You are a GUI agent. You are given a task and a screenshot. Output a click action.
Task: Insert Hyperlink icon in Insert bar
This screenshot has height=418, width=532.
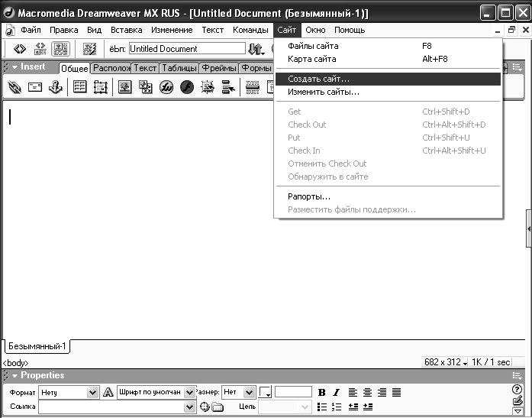pyautogui.click(x=15, y=87)
